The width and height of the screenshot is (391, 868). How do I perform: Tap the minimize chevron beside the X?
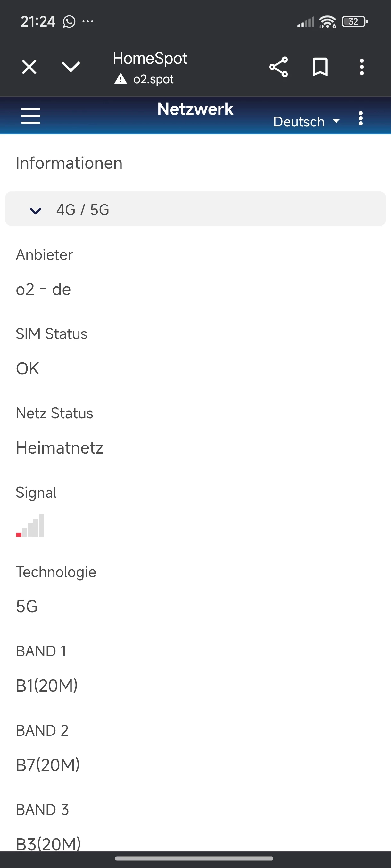(x=71, y=67)
